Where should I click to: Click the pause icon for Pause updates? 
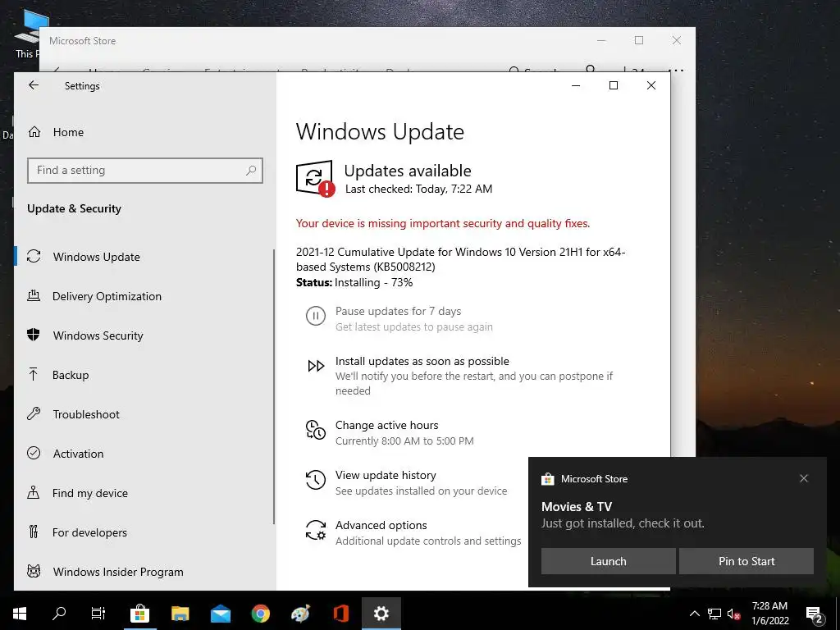coord(316,316)
